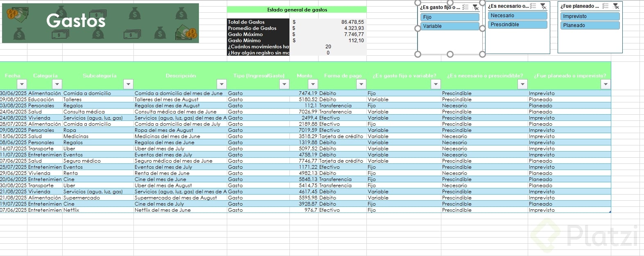Clear filter on the Es necesario slicer
Viewport: 644px width, 256px height.
point(543,6)
